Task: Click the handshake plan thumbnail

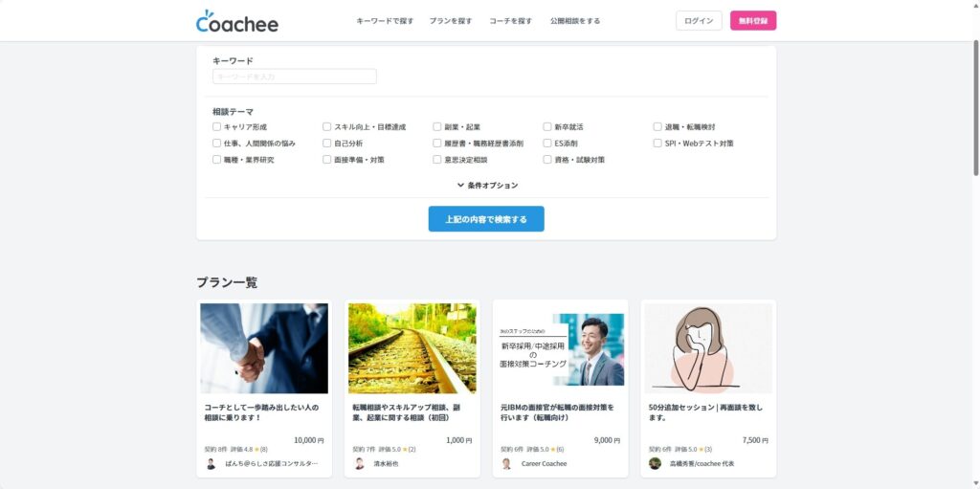Action: (264, 348)
